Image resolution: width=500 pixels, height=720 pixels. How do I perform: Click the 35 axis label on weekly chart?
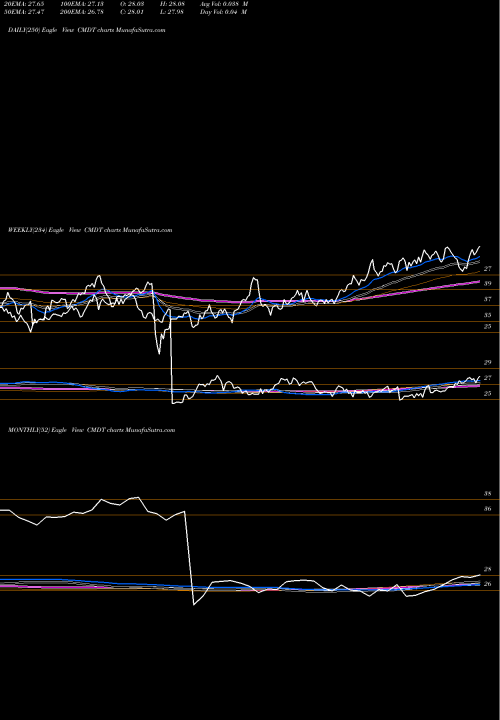(488, 315)
